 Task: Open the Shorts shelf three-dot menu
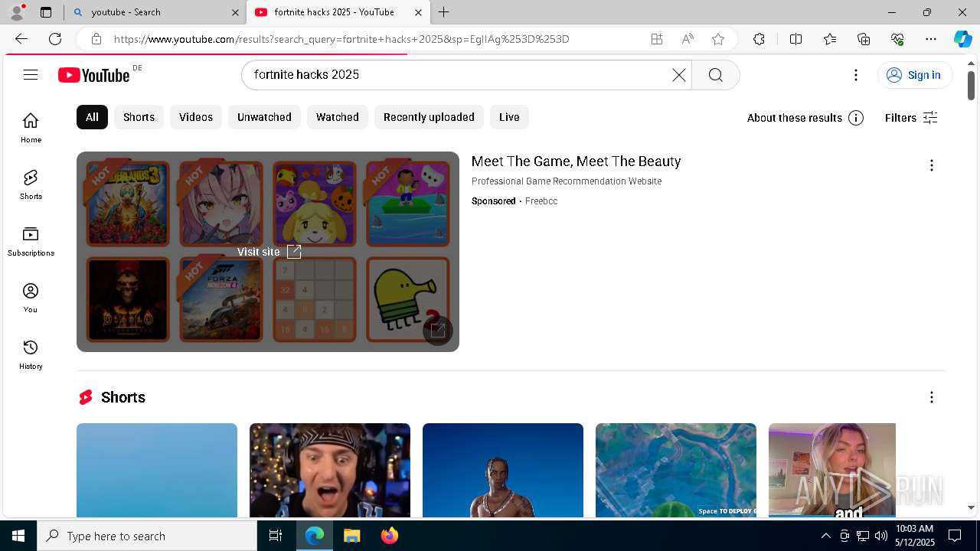tap(931, 397)
